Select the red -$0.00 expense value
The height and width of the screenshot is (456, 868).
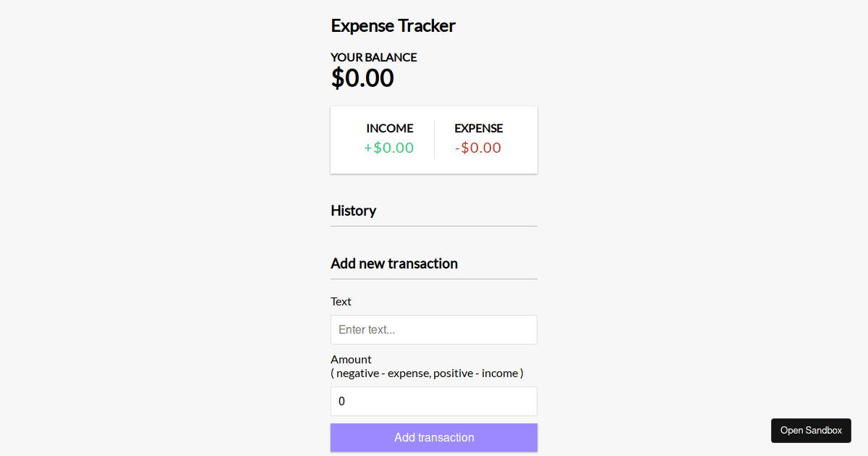[x=477, y=148]
